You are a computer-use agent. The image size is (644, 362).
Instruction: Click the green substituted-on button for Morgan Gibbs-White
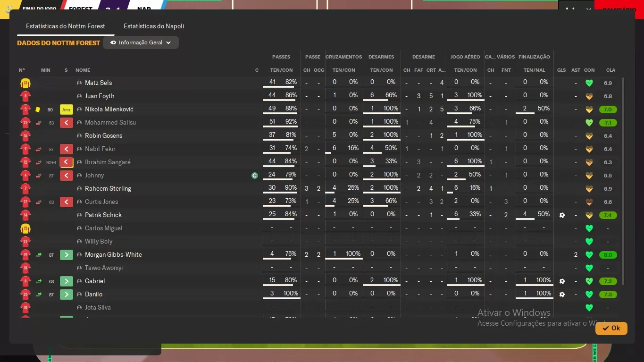pos(67,255)
